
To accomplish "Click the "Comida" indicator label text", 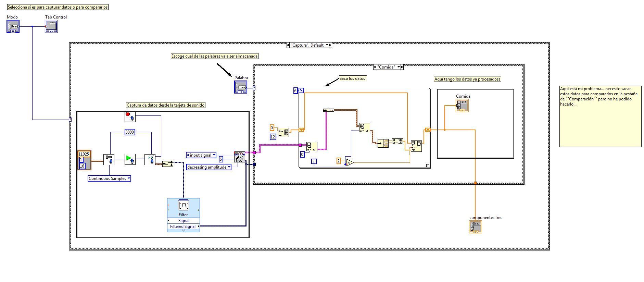I will point(463,96).
